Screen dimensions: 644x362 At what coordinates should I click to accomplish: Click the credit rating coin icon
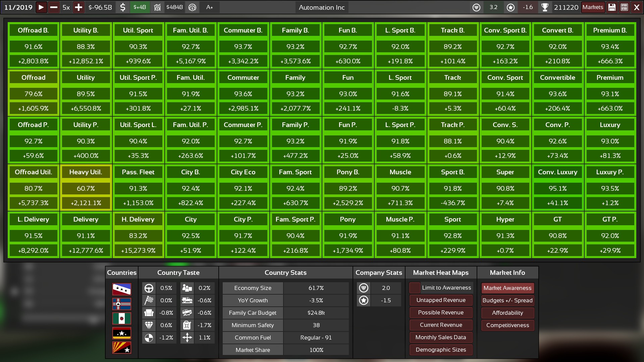(x=192, y=7)
